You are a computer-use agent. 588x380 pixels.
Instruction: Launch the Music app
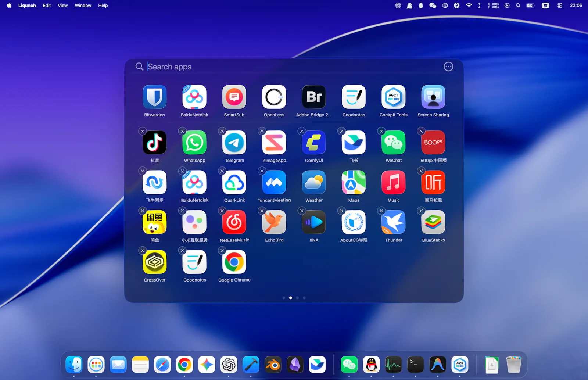(x=394, y=182)
